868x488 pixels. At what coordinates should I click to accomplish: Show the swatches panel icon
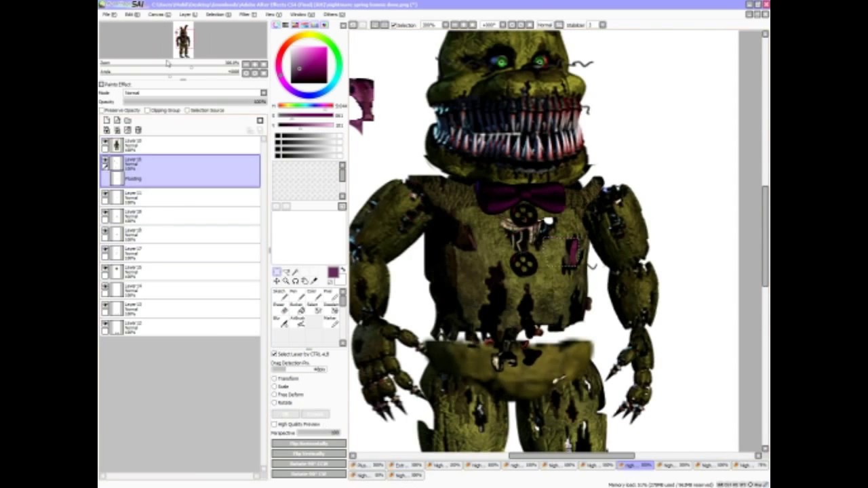[315, 25]
